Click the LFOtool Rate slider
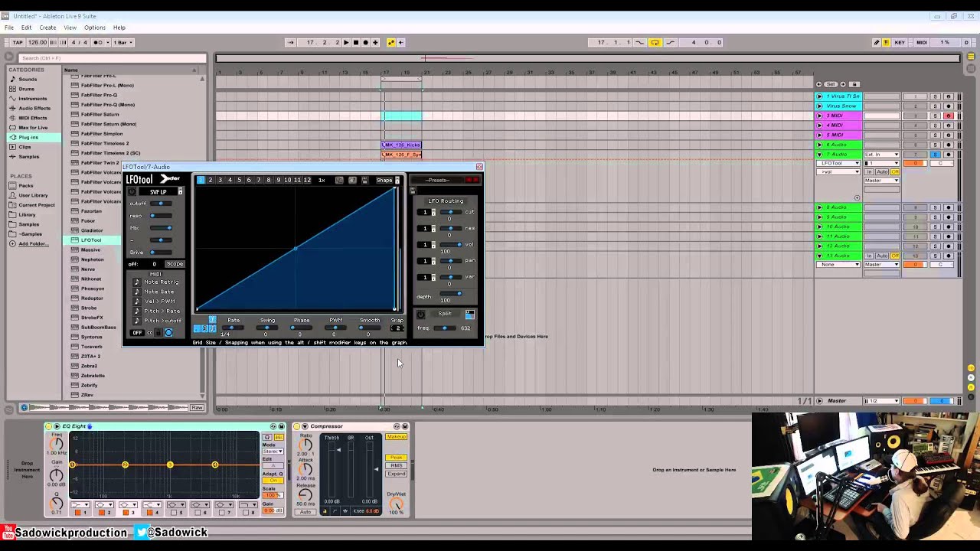 click(234, 328)
